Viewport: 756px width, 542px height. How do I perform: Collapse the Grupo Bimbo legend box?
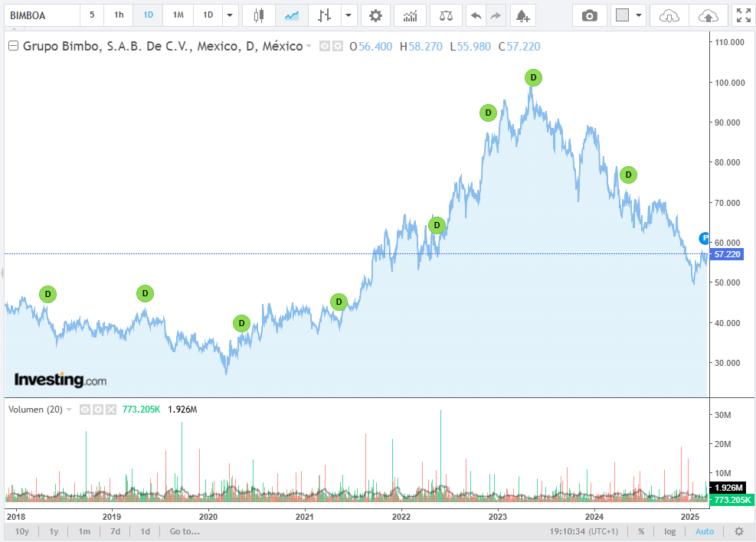[x=14, y=46]
